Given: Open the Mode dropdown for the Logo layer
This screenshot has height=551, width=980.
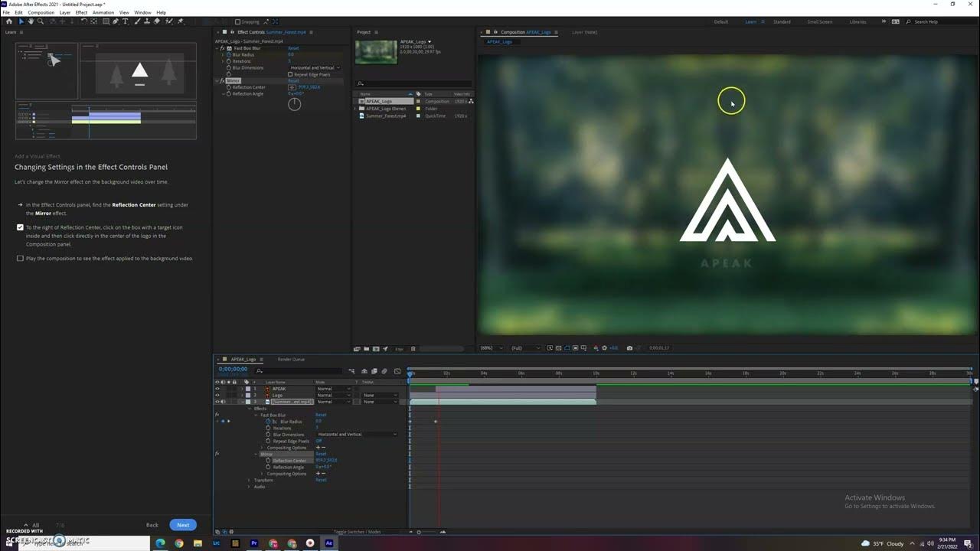Looking at the screenshot, I should coord(334,395).
